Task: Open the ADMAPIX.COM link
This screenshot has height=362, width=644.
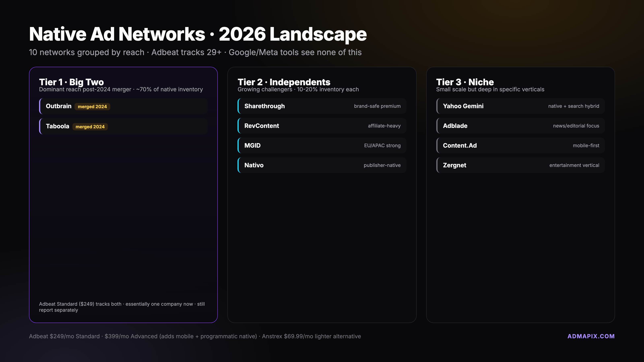Action: (x=591, y=336)
